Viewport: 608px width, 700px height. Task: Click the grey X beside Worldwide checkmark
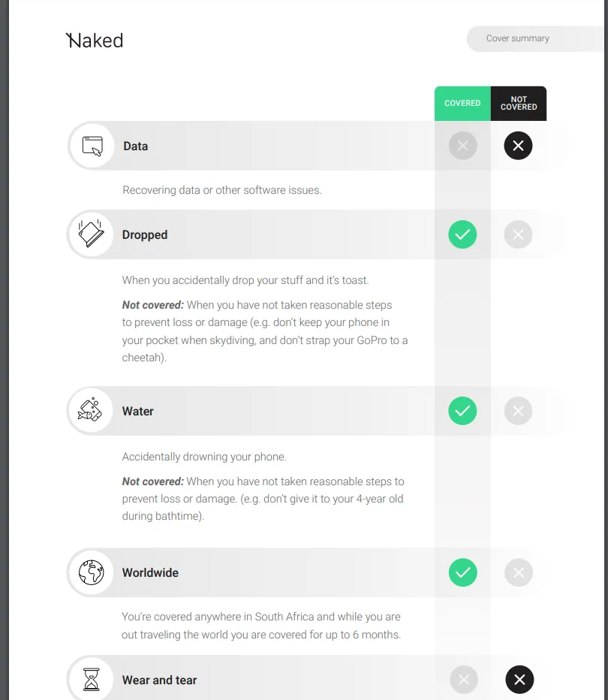(x=518, y=573)
